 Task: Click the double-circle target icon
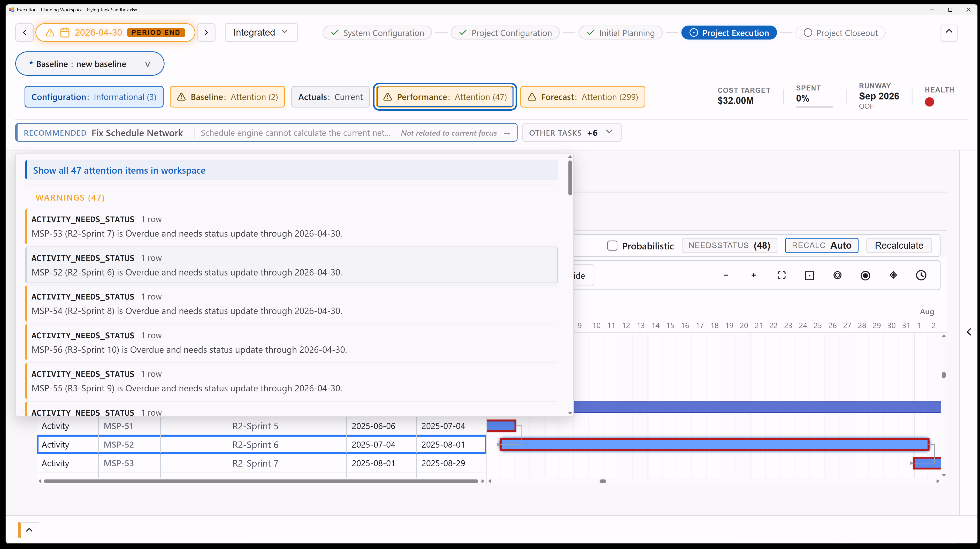pyautogui.click(x=837, y=276)
